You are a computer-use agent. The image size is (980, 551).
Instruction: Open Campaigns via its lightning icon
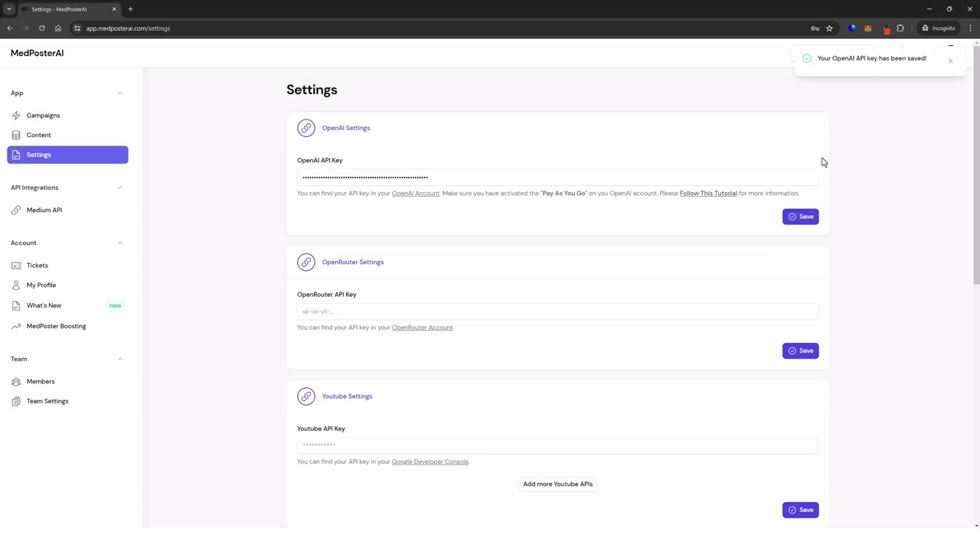pos(16,116)
